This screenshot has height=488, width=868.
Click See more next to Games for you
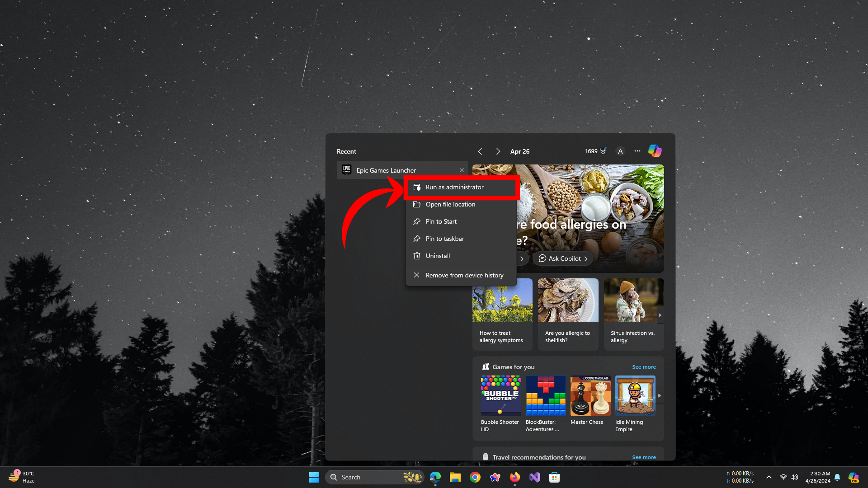pos(644,367)
